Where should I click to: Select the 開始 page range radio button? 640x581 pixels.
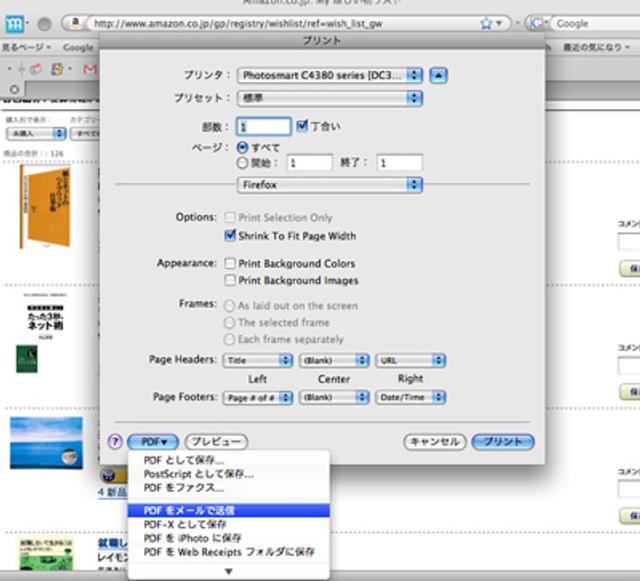[x=241, y=162]
